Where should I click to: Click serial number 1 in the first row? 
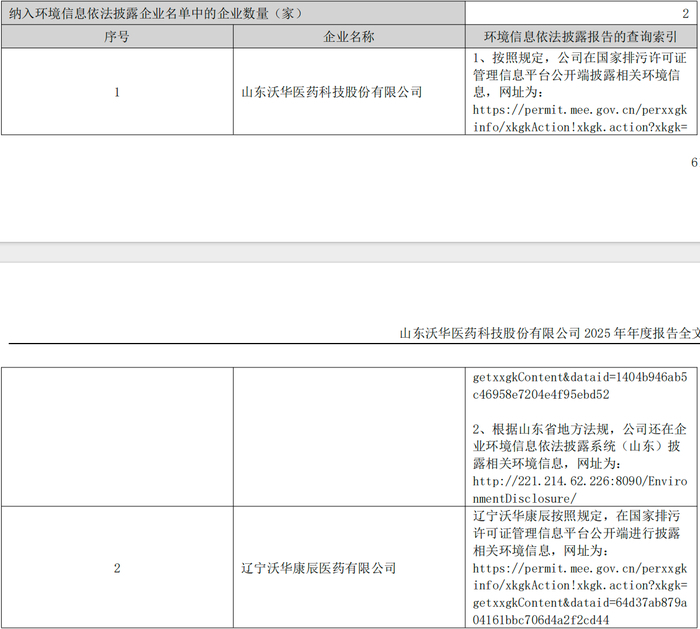(117, 92)
